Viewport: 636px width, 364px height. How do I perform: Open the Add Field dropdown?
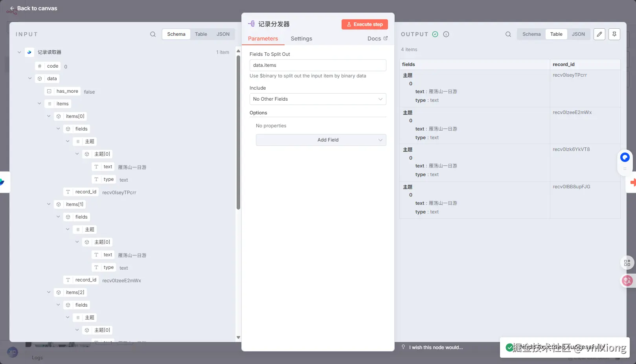coord(321,140)
